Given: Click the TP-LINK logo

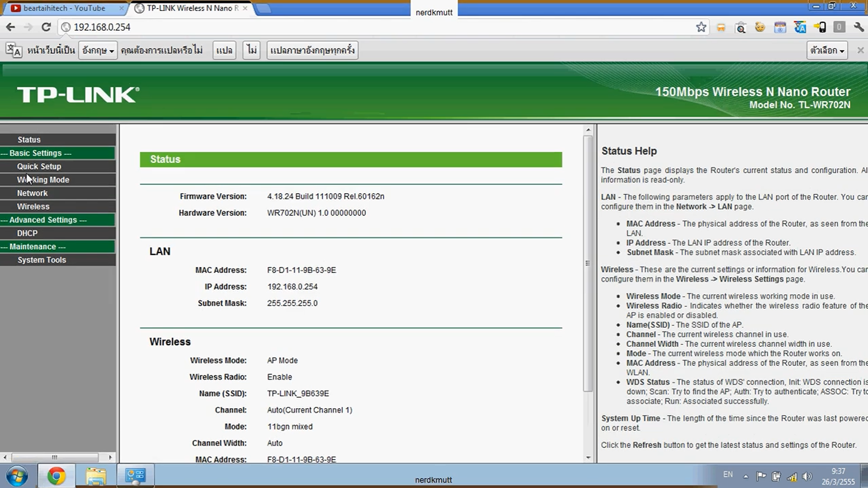Looking at the screenshot, I should click(x=78, y=95).
